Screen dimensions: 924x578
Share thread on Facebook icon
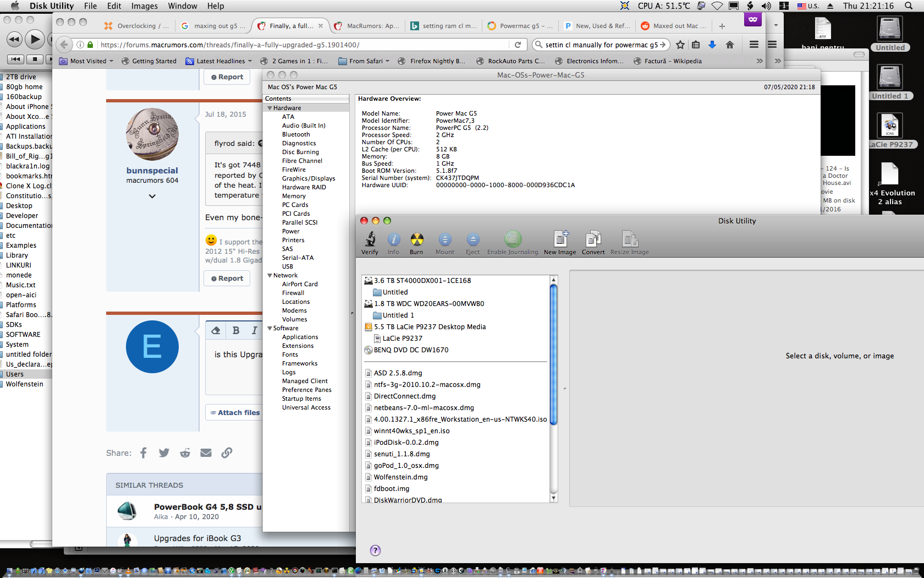(x=144, y=452)
